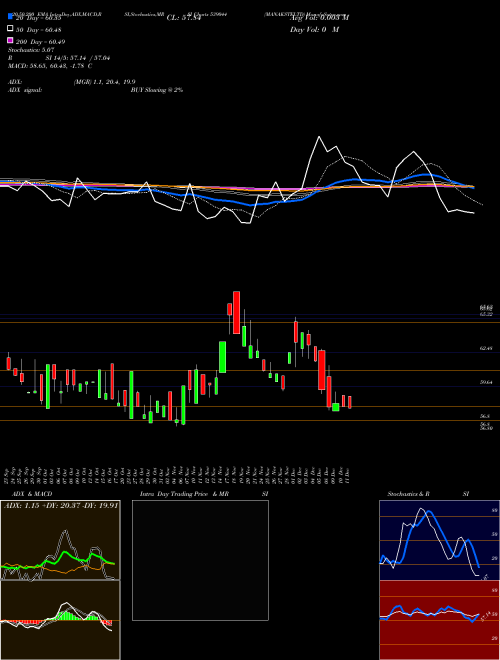Screen dimensions: 500x660
Task: Open the ADX indicator chart panel
Action: (60, 540)
